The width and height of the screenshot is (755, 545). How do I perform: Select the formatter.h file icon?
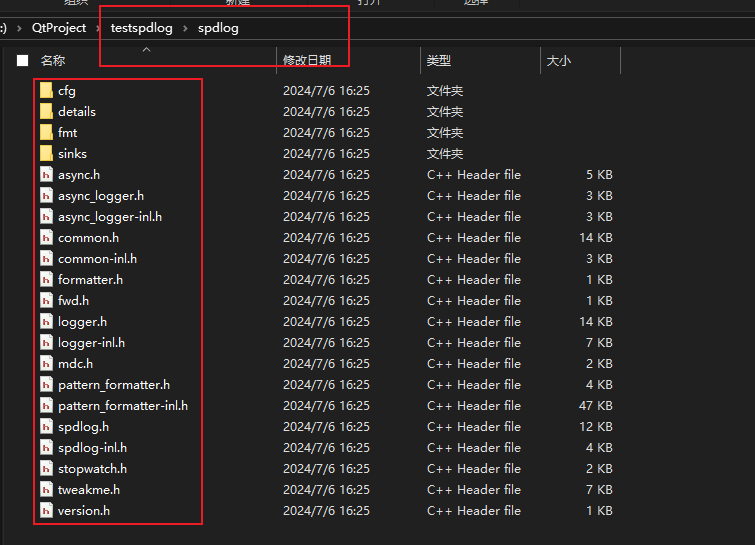[46, 280]
